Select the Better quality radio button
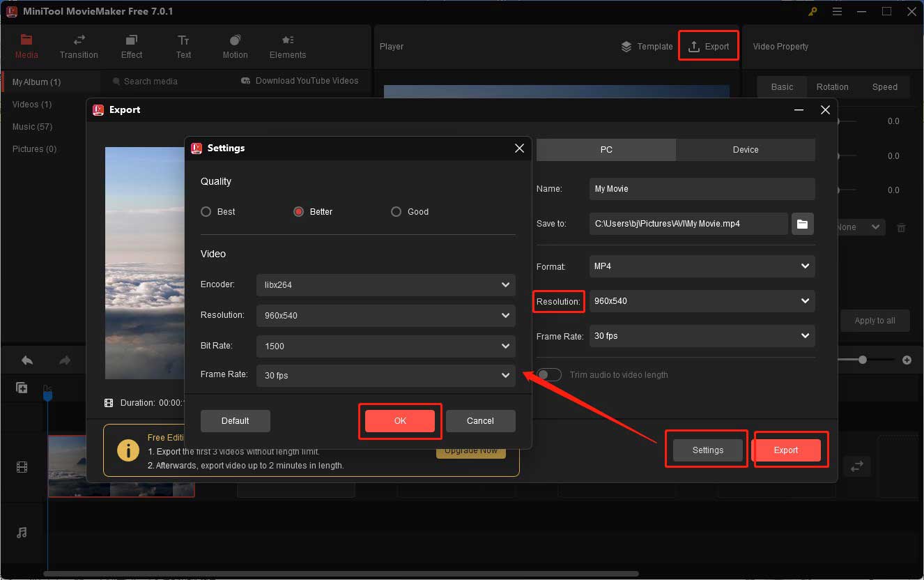 298,212
